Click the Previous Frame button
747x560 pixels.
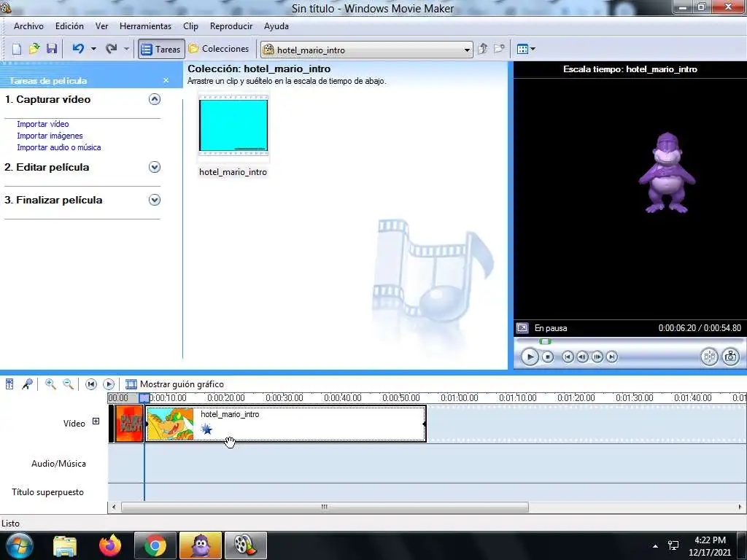(582, 357)
